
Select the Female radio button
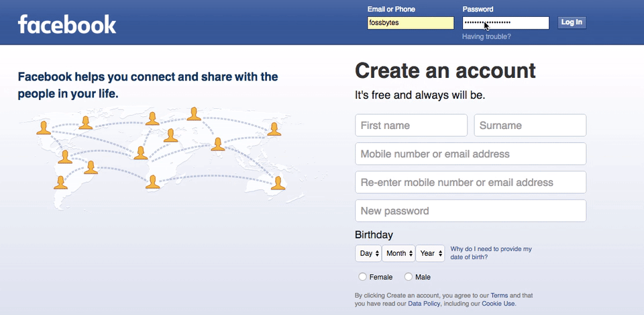(x=362, y=277)
